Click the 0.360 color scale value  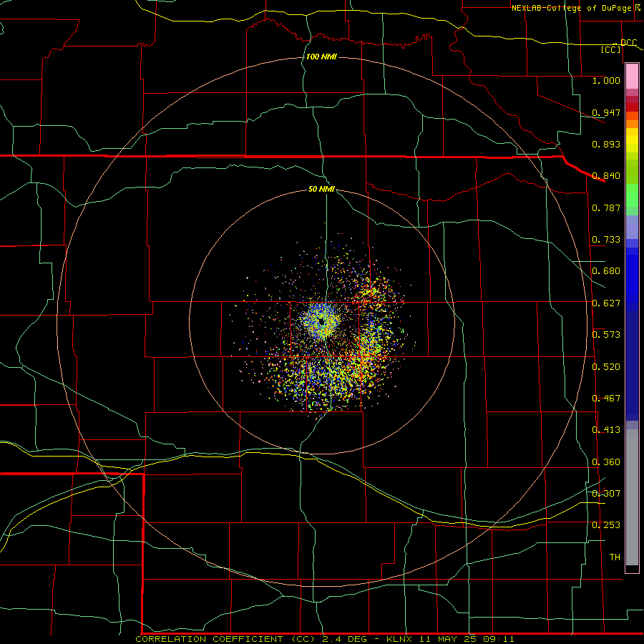[x=606, y=462]
